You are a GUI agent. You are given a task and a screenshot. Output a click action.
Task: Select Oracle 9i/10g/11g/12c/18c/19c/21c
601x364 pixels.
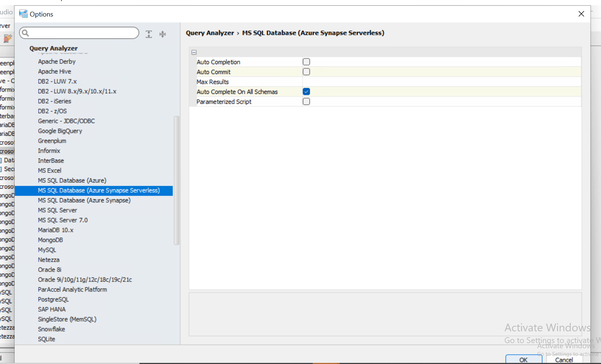pyautogui.click(x=85, y=280)
